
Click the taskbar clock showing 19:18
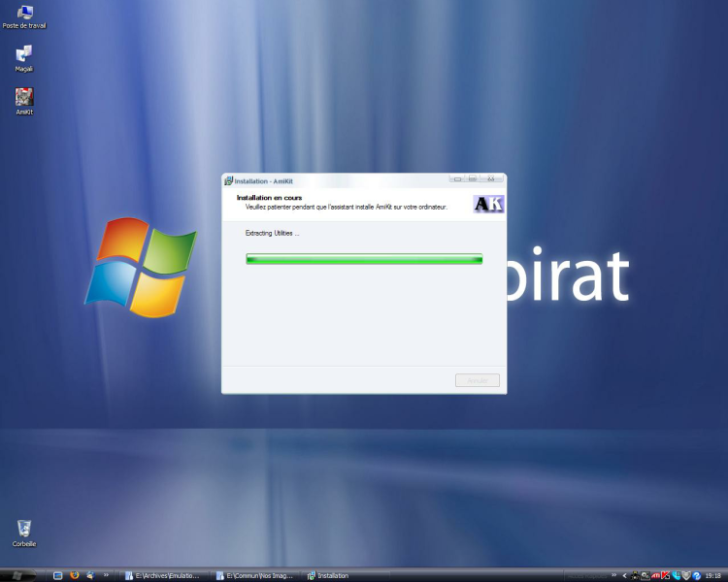click(713, 576)
